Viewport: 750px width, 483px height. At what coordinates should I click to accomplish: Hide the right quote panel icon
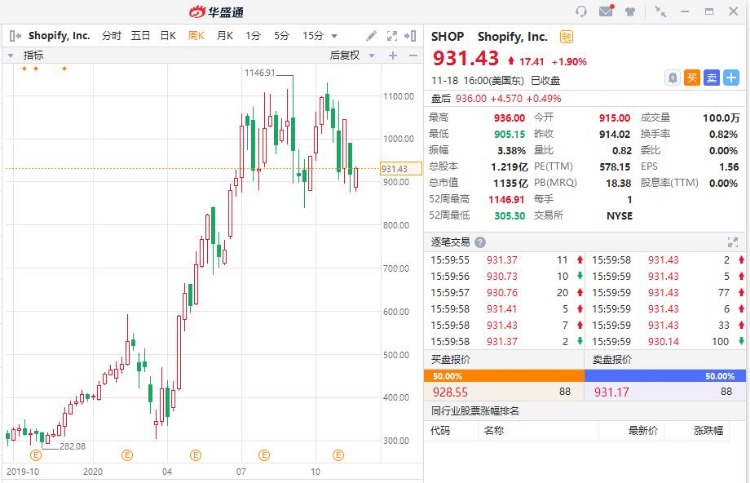pos(410,36)
